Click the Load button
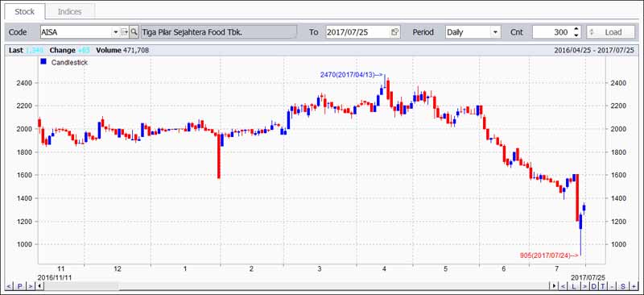The height and width of the screenshot is (295, 644). point(610,32)
